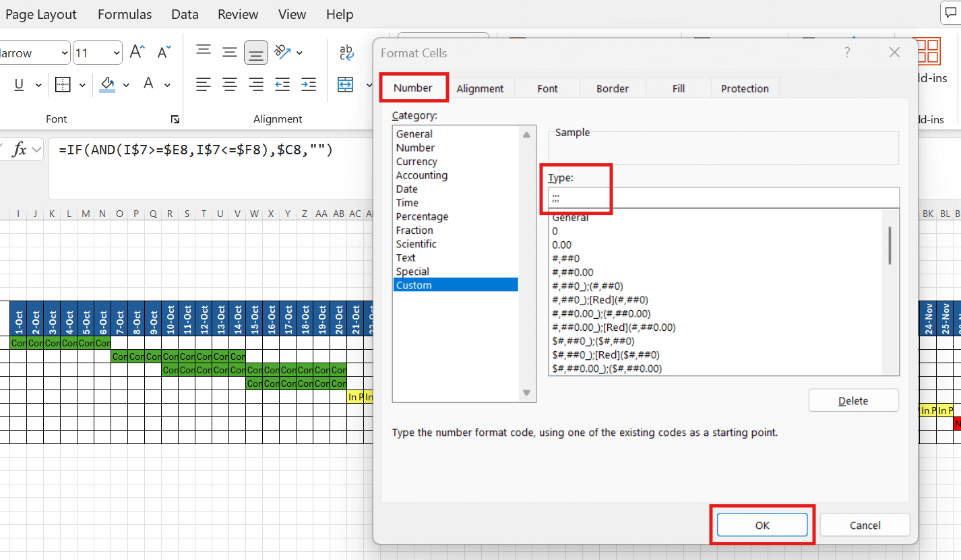Click the Decrease Font Size icon

(x=164, y=52)
